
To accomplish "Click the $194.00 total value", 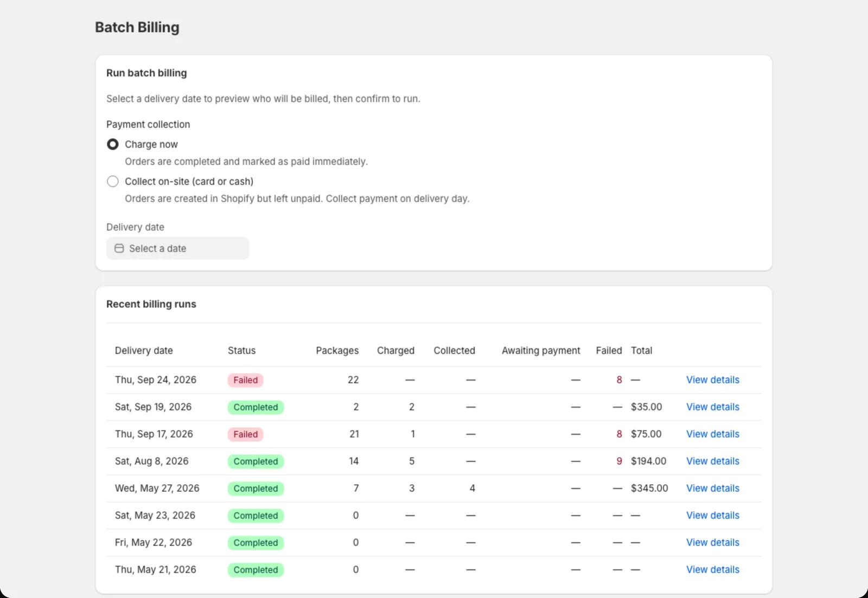I will coord(648,461).
